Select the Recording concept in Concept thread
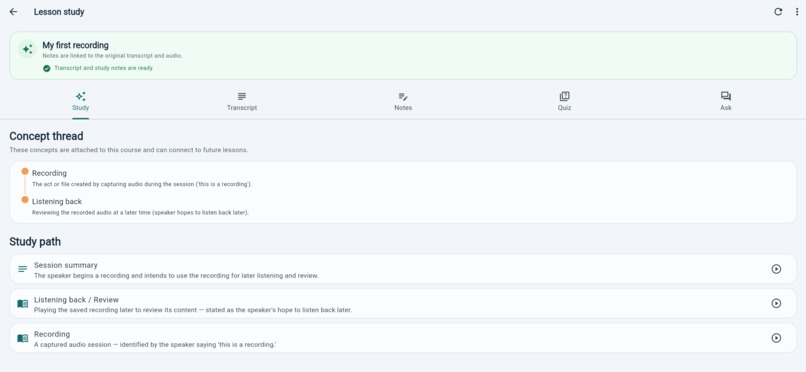Image resolution: width=806 pixels, height=372 pixels. coord(49,173)
